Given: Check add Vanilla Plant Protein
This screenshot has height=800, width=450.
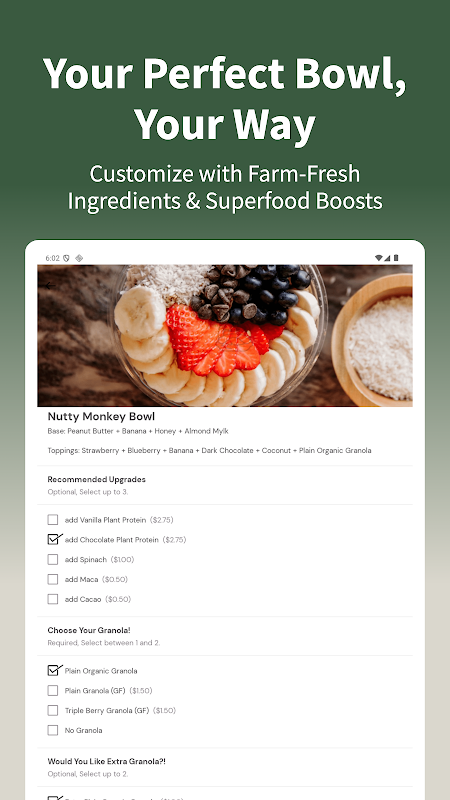Looking at the screenshot, I should 53,520.
